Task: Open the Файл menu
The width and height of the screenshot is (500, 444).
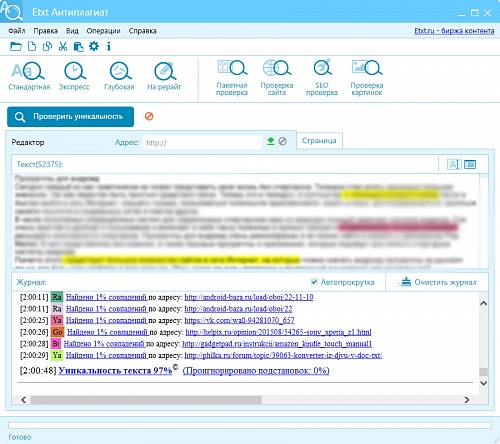Action: pyautogui.click(x=17, y=31)
